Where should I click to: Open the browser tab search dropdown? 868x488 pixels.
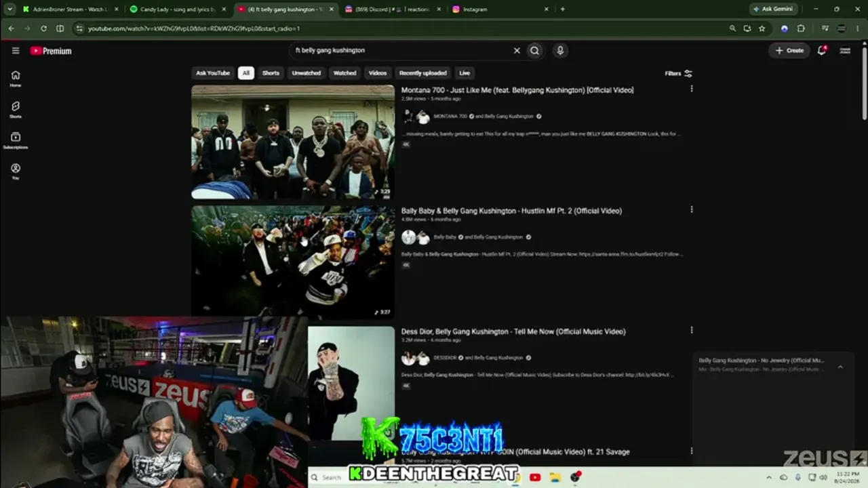(x=9, y=9)
